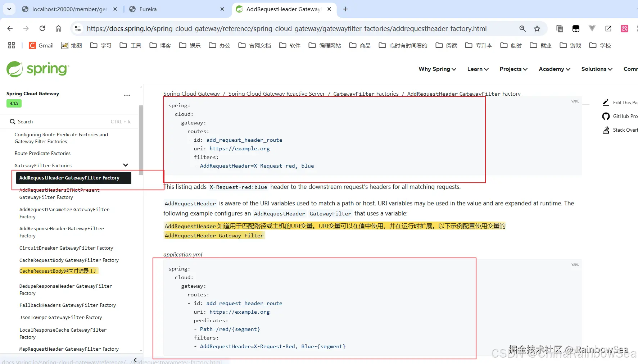Open FallbackHeaders GatewayFilter Factory page
The image size is (638, 364).
click(68, 305)
